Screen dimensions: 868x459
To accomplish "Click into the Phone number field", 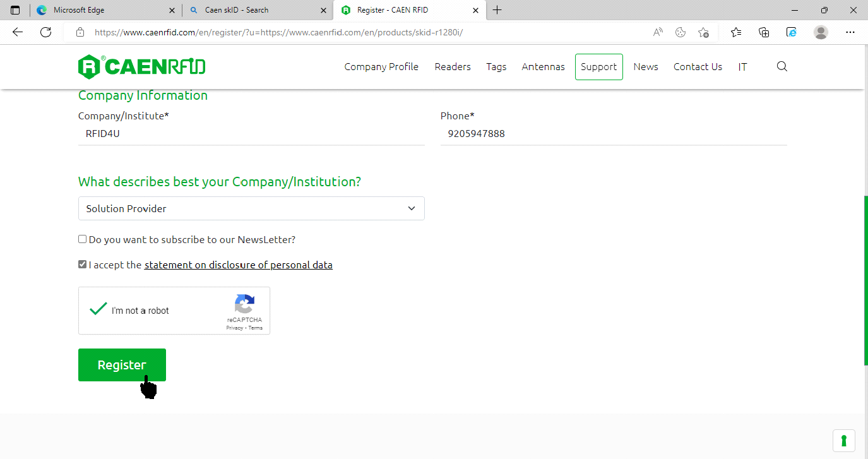I will [x=613, y=134].
